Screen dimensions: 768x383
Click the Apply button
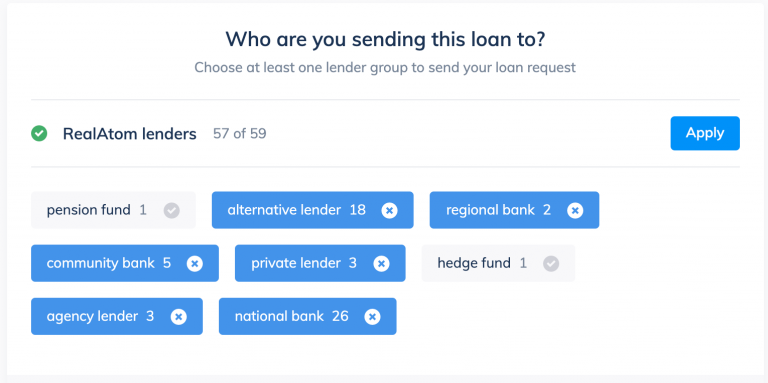705,133
